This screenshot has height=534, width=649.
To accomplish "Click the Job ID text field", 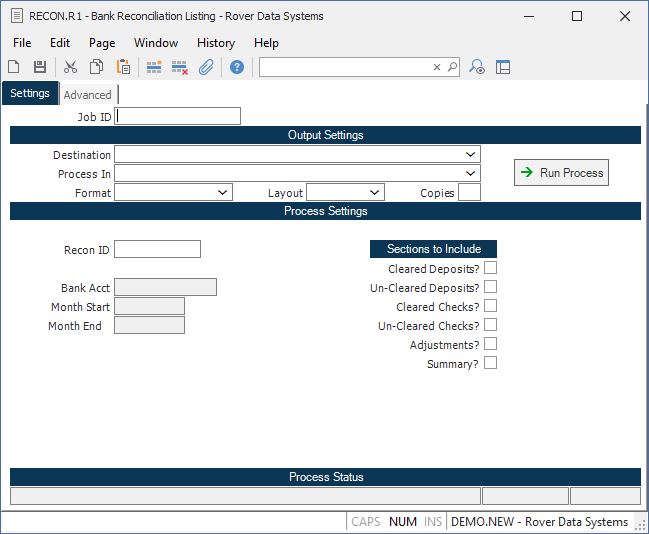I will pyautogui.click(x=178, y=116).
